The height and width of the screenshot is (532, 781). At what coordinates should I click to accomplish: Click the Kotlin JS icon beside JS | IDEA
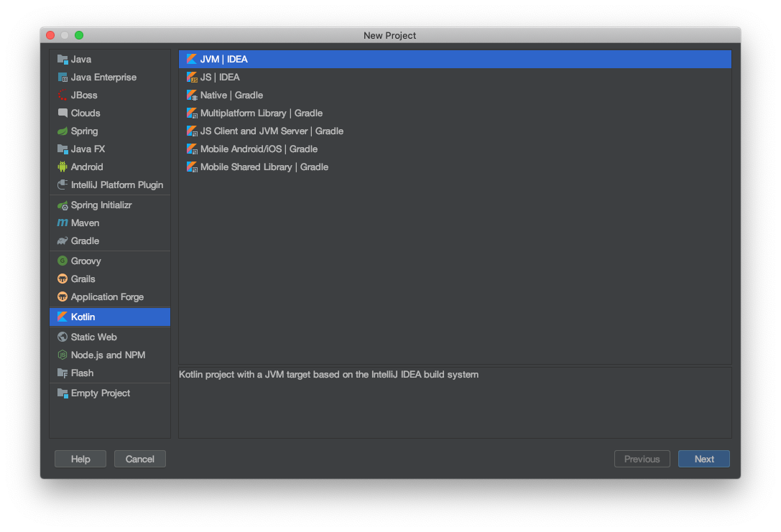[192, 77]
